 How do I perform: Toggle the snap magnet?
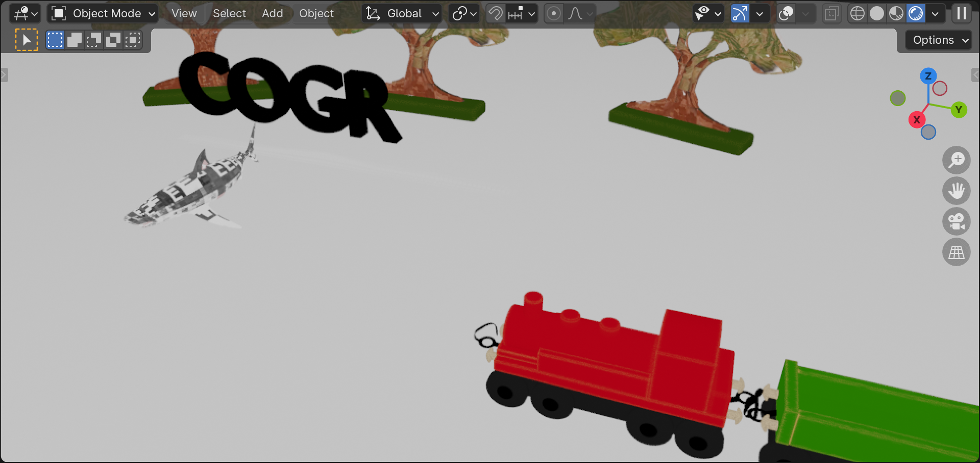495,14
